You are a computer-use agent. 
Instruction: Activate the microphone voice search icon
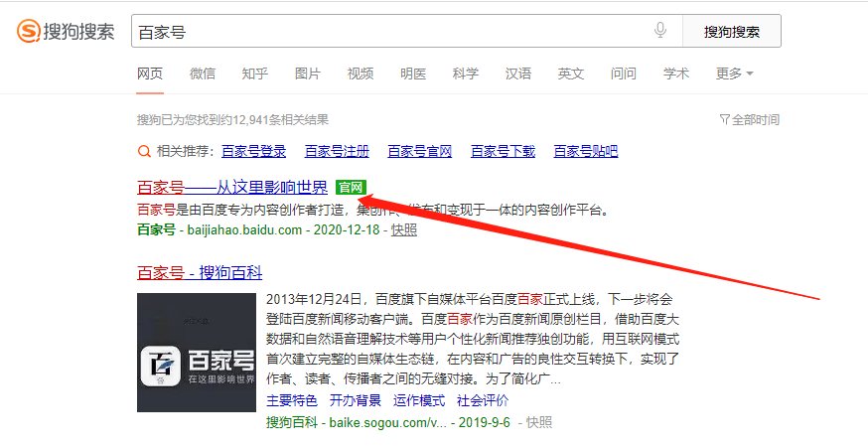pos(659,30)
